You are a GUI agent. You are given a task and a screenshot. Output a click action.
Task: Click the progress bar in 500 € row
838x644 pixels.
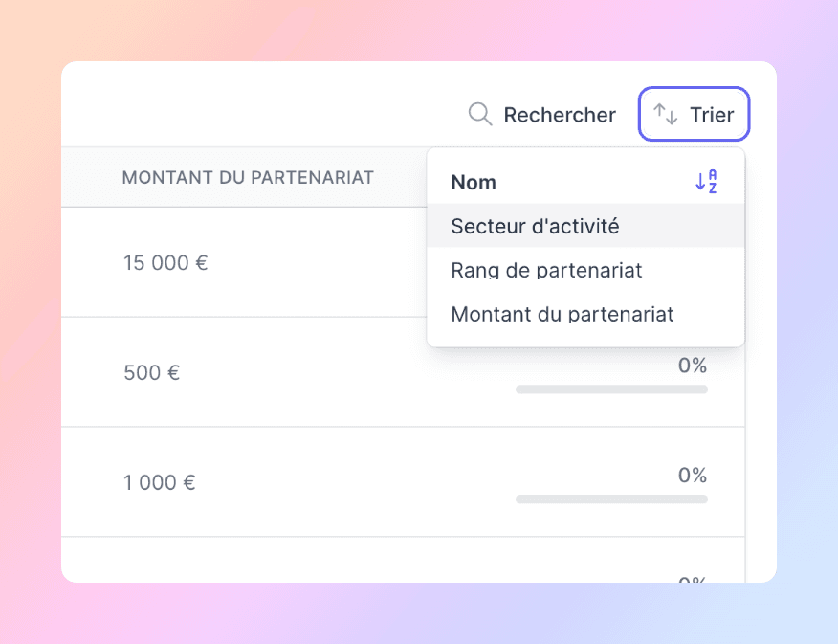611,389
